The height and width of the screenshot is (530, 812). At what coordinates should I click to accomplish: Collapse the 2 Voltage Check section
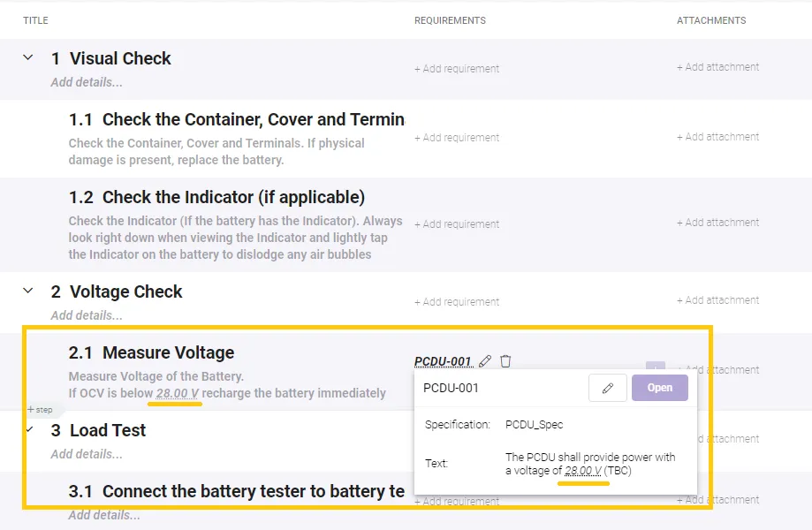click(x=28, y=291)
